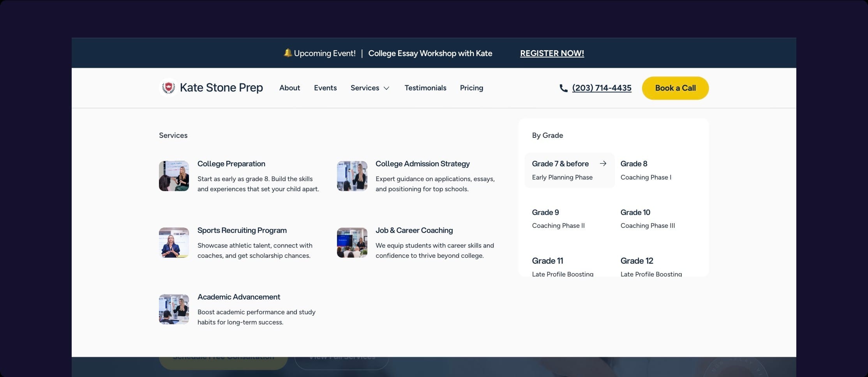Click the Grade 7 & before heading
Image resolution: width=868 pixels, height=377 pixels.
560,164
